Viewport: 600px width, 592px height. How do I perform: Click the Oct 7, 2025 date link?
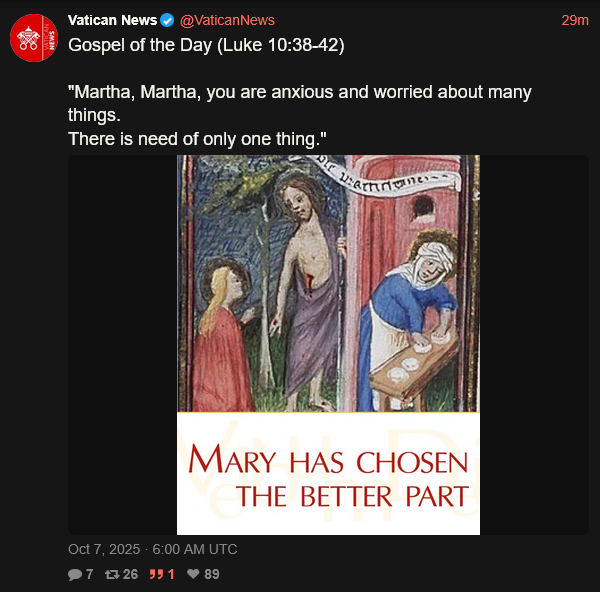pos(152,549)
